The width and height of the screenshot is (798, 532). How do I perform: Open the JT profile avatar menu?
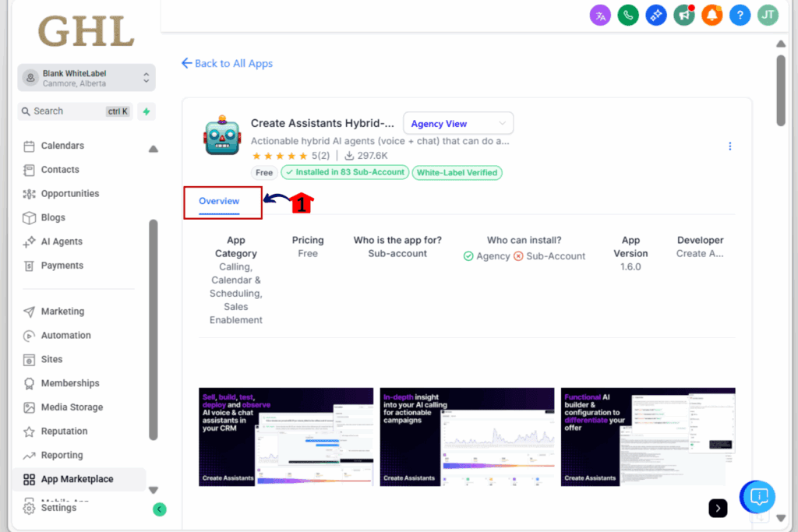(x=768, y=15)
